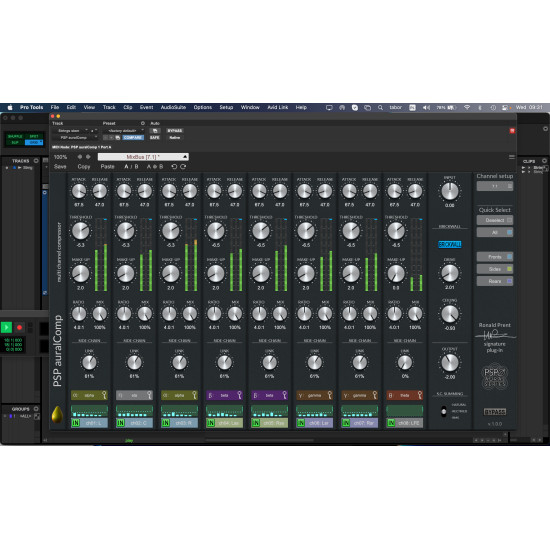
Task: Open the plugin hamburger menu icon
Action: tap(512, 157)
